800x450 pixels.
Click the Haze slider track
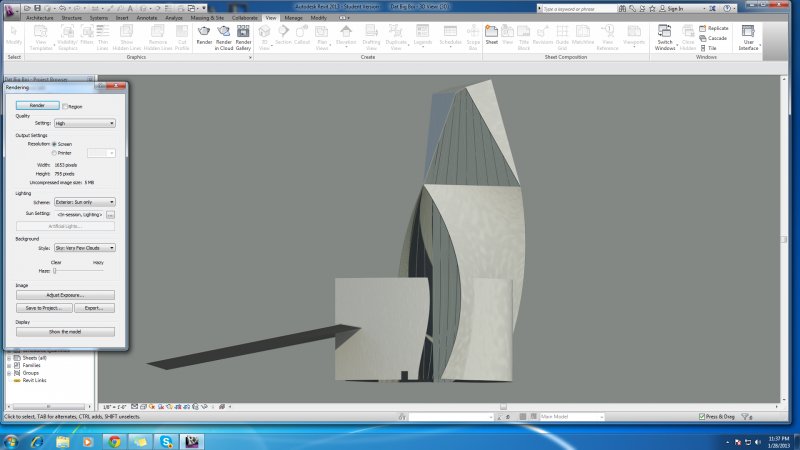[x=78, y=270]
